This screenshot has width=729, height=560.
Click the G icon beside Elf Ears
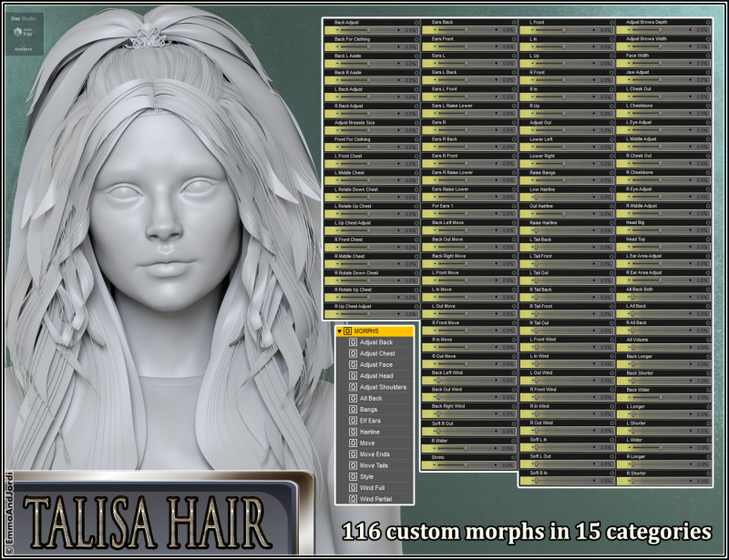(354, 421)
